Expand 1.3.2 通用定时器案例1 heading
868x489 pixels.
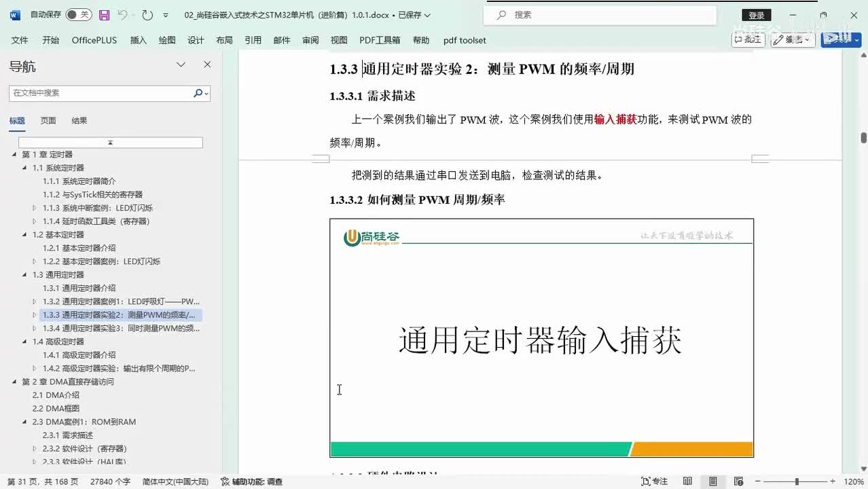35,302
